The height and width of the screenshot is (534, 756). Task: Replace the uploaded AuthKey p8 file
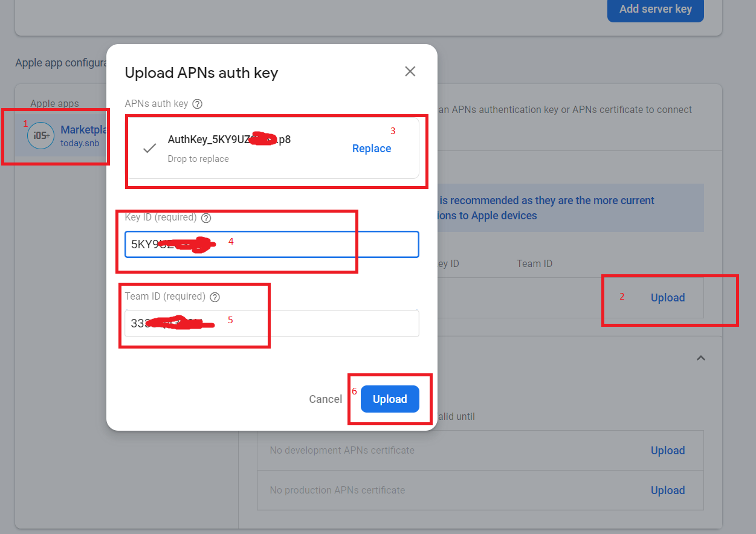(x=371, y=148)
